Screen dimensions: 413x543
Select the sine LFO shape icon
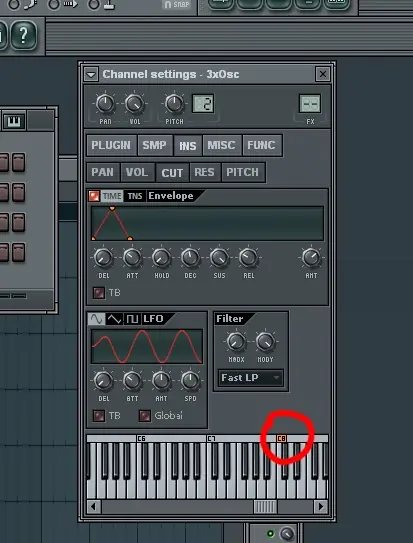97,319
